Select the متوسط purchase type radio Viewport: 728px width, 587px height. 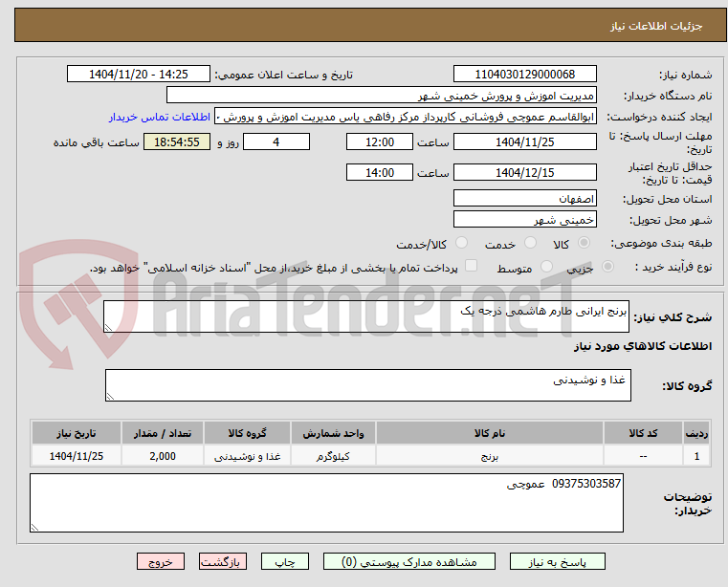click(x=546, y=267)
